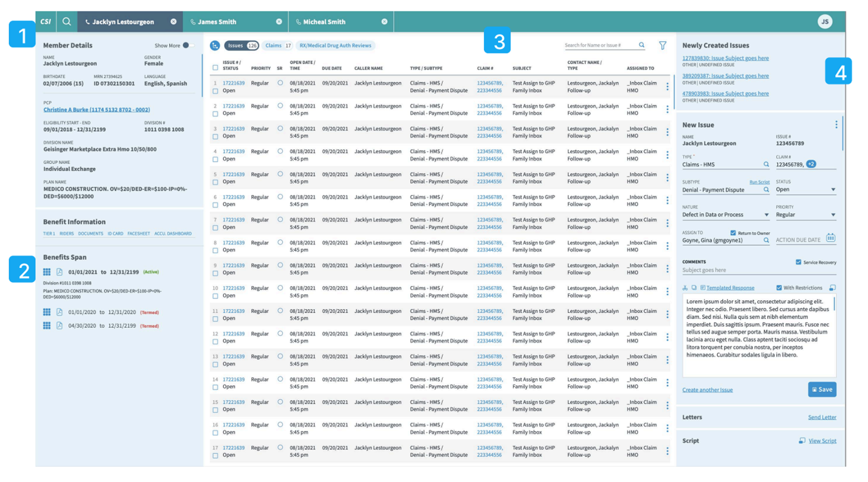The width and height of the screenshot is (868, 482).
Task: Click the script icon next to View Script
Action: click(x=802, y=440)
